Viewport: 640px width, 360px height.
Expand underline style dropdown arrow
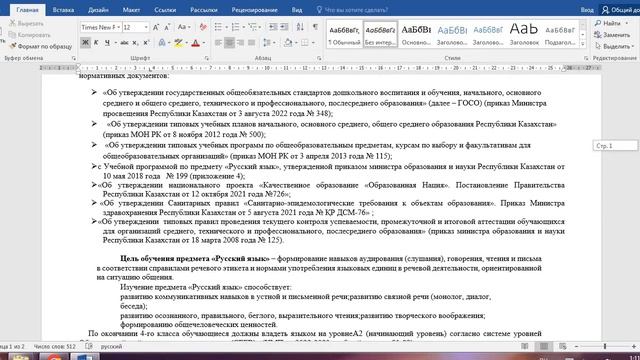point(116,42)
